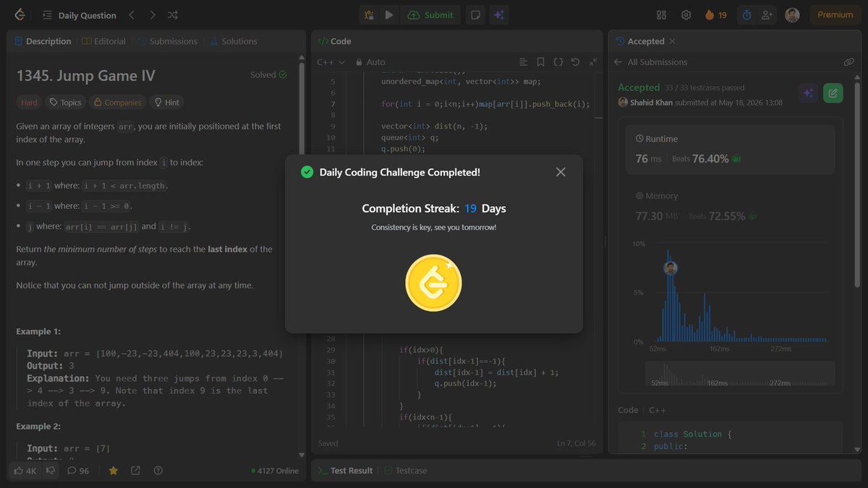Share the problem icon
Image resolution: width=868 pixels, height=488 pixels.
[x=135, y=471]
